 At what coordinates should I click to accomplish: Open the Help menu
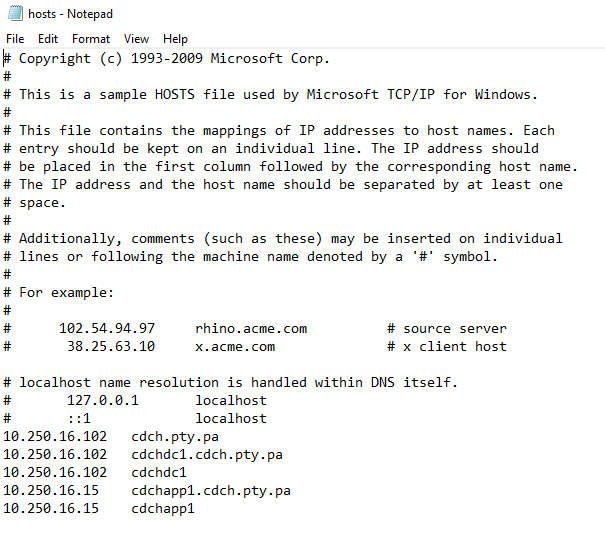tap(176, 39)
